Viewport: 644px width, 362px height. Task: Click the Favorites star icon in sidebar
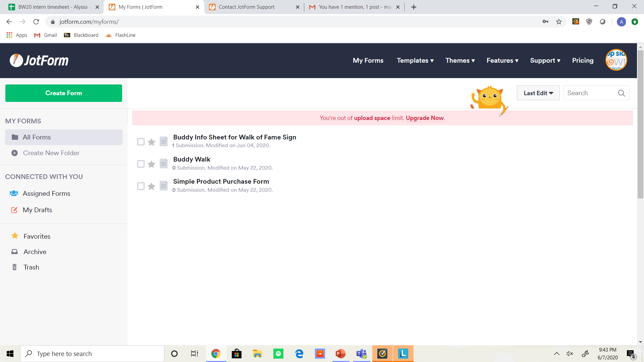(x=15, y=236)
